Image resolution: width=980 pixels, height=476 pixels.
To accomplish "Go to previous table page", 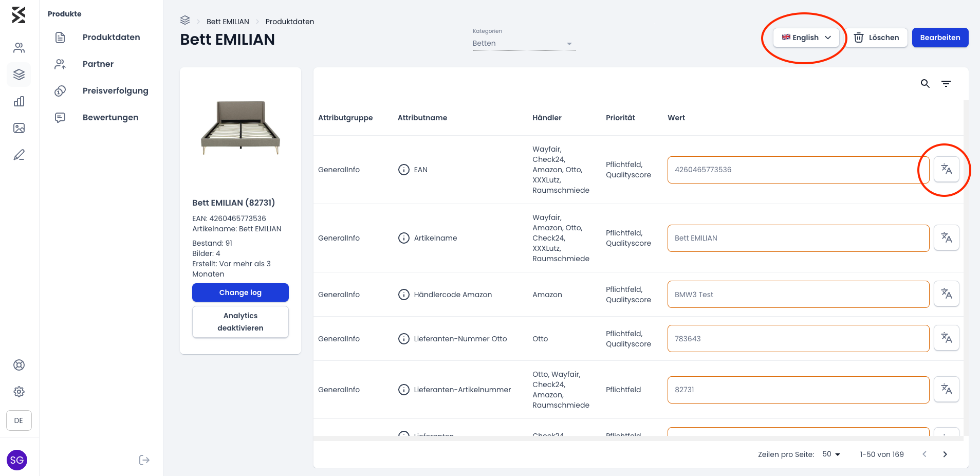I will [924, 454].
